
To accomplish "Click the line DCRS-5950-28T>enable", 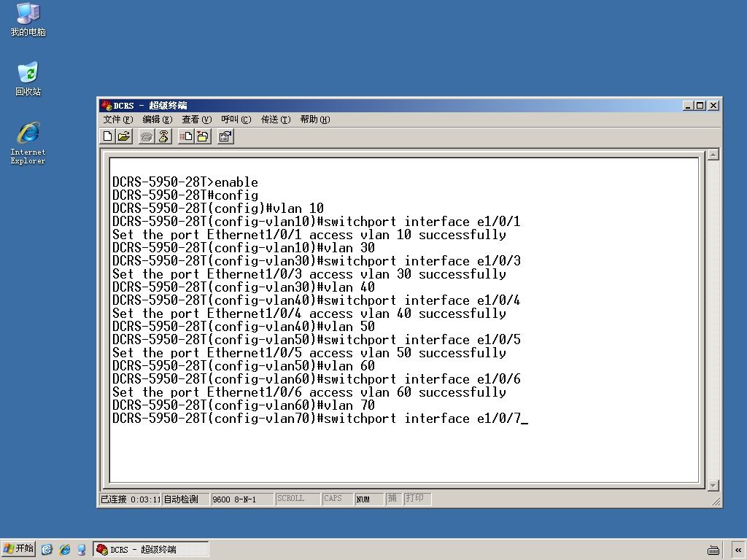I will (x=185, y=182).
